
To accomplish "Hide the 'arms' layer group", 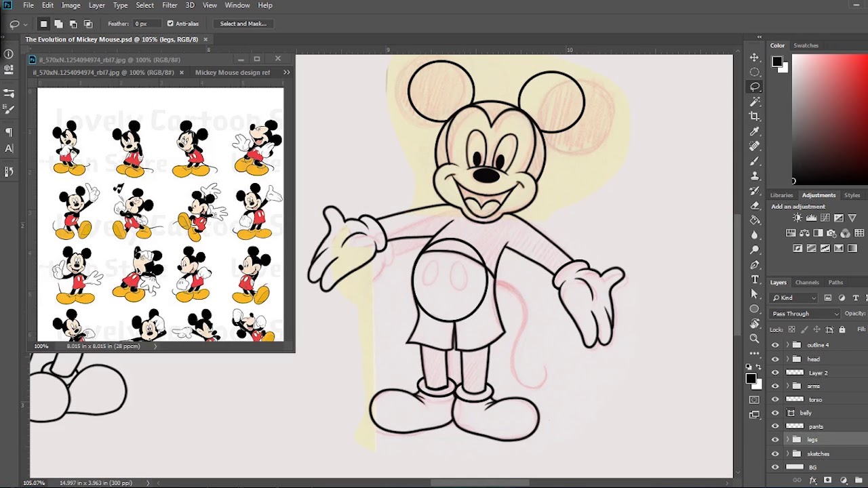I will pyautogui.click(x=775, y=386).
